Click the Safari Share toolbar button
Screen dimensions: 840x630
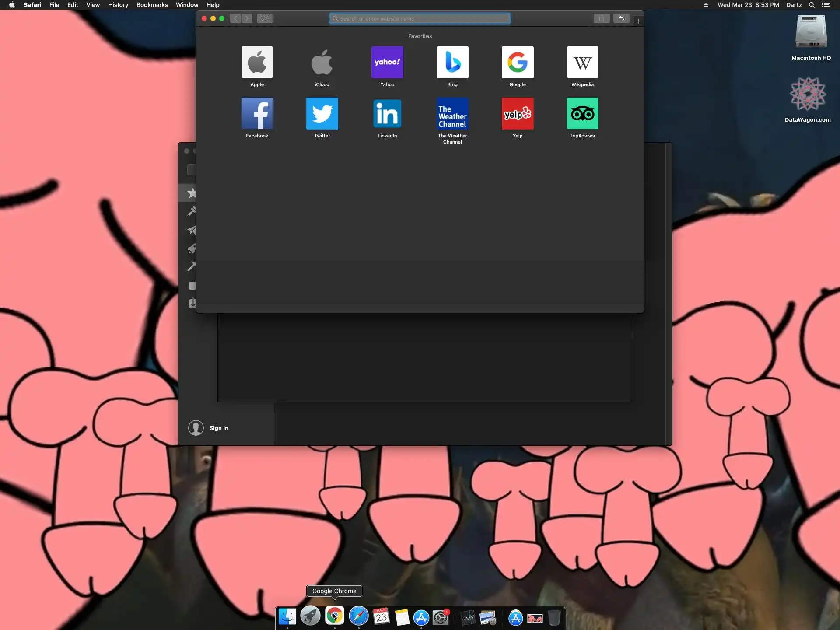[x=602, y=18]
